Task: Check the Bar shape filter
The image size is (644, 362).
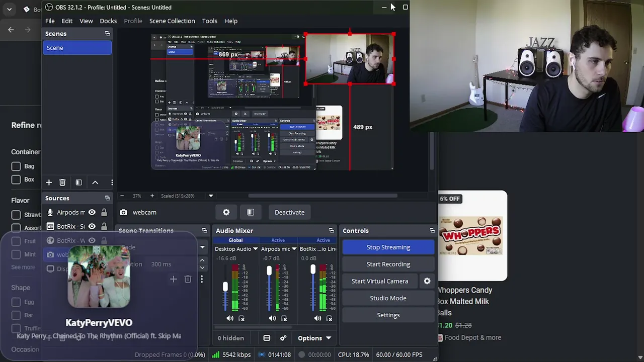Action: pyautogui.click(x=16, y=315)
